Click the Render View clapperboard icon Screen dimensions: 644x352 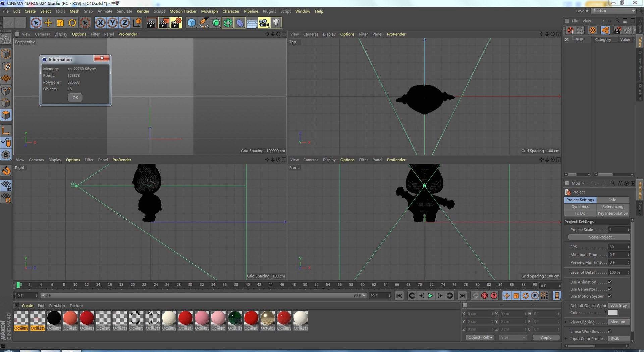click(x=151, y=23)
